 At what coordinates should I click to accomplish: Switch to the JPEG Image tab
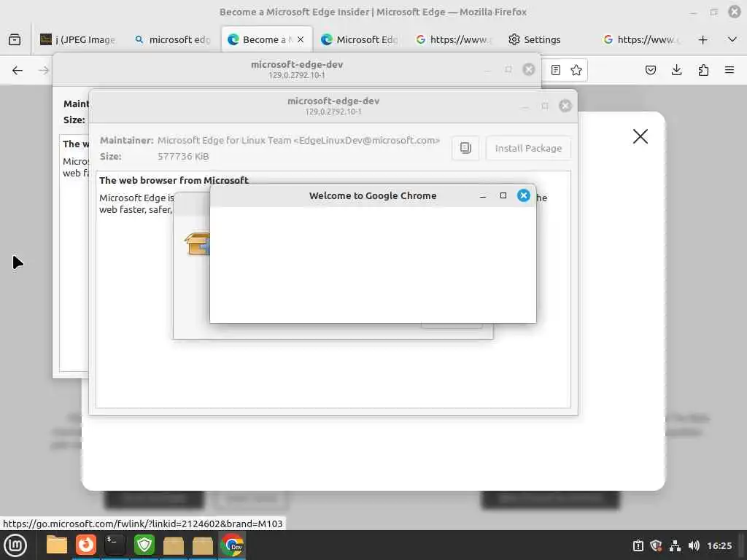coord(77,39)
